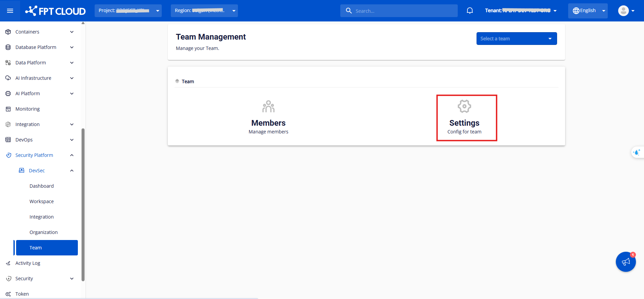644x299 pixels.
Task: Click the hamburger menu icon
Action: click(10, 11)
